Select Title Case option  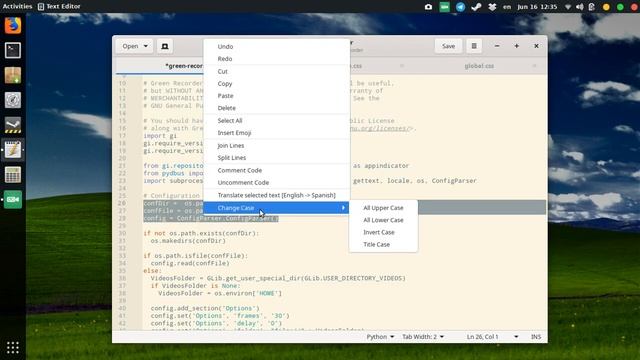pyautogui.click(x=383, y=244)
